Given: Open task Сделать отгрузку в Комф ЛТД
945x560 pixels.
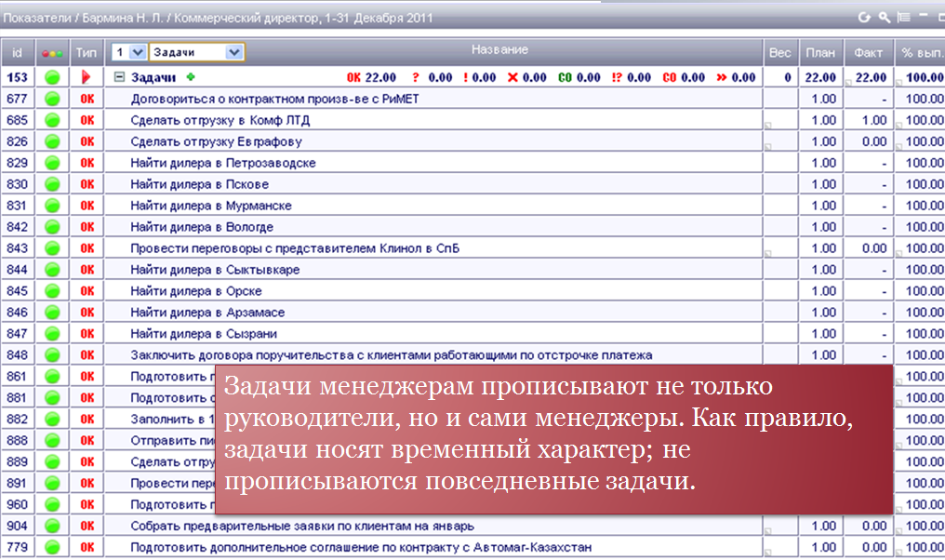Looking at the screenshot, I should [x=220, y=120].
